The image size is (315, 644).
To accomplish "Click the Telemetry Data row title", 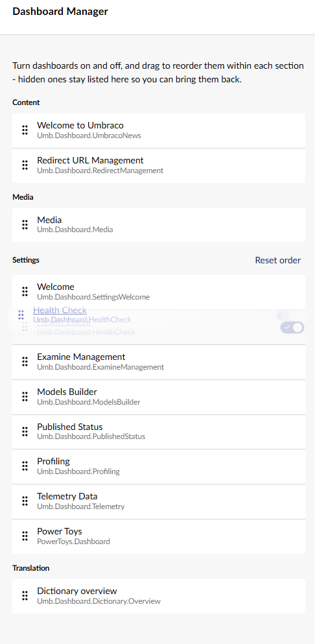I will [x=67, y=496].
